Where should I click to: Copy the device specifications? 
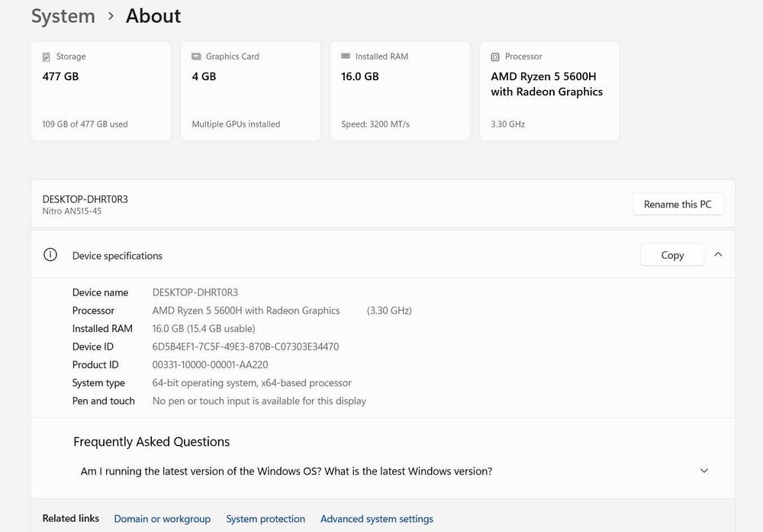[x=672, y=255]
